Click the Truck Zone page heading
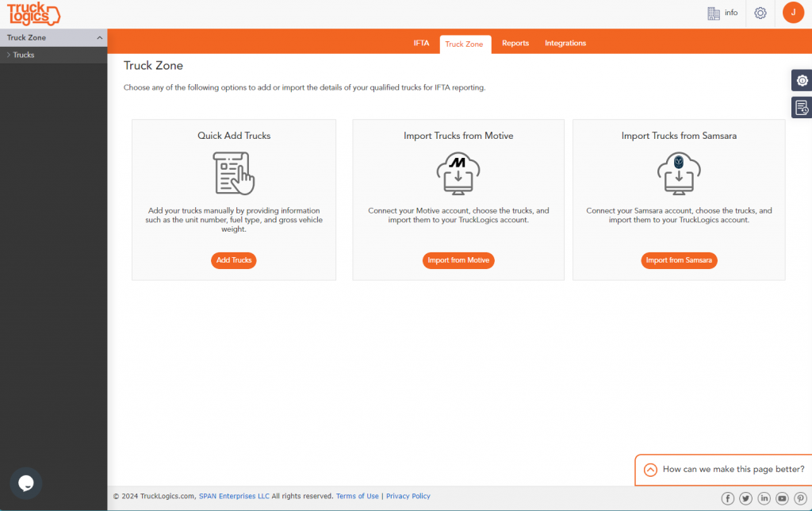812x511 pixels. [x=153, y=65]
